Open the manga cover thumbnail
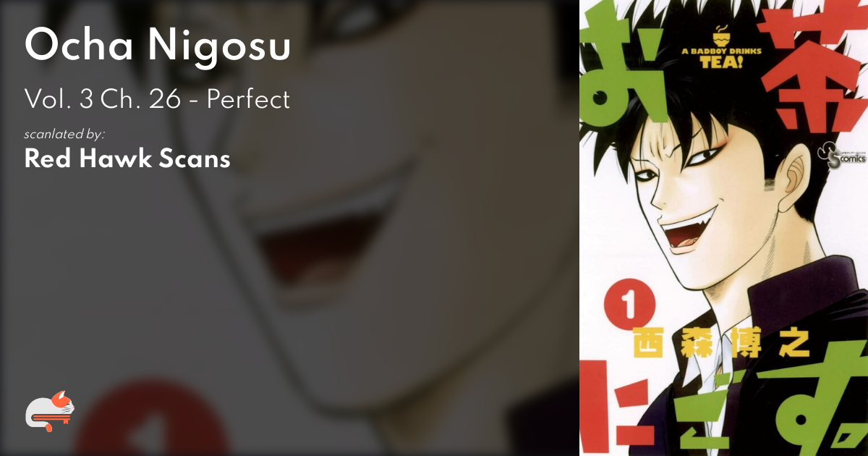868x456 pixels. coord(723,228)
